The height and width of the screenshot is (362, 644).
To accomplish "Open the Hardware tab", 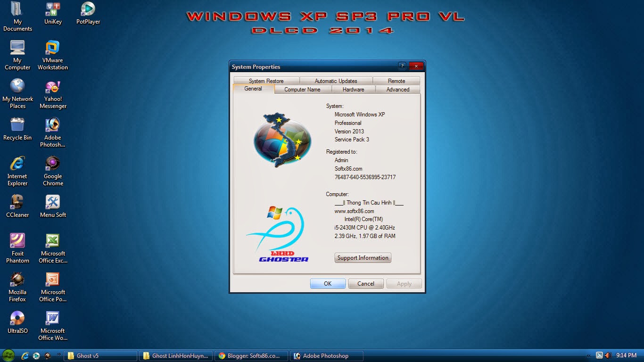I will pyautogui.click(x=354, y=89).
